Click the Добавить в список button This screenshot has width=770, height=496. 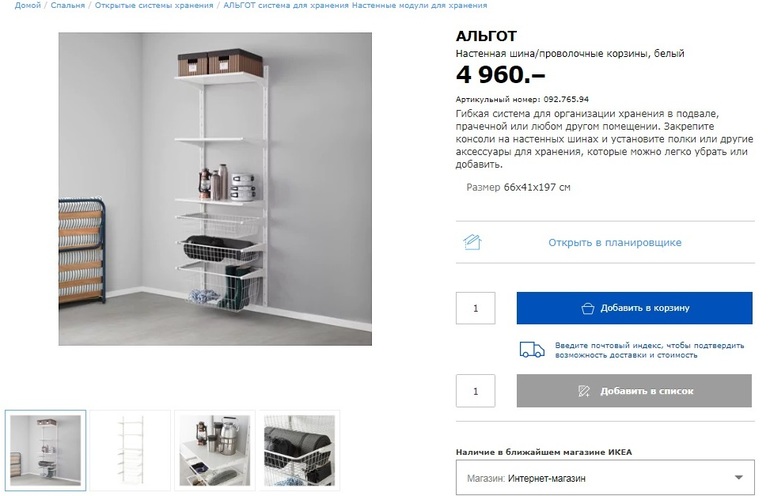tap(634, 391)
